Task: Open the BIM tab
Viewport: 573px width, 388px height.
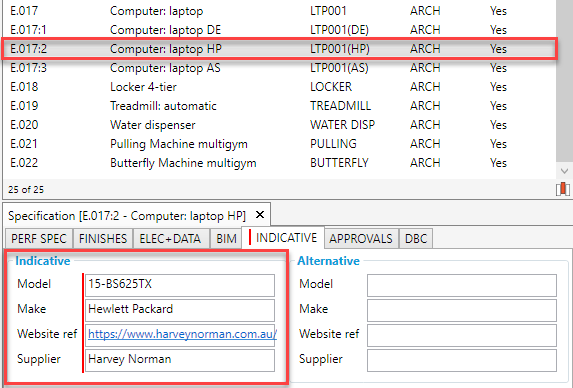Action: (x=226, y=239)
